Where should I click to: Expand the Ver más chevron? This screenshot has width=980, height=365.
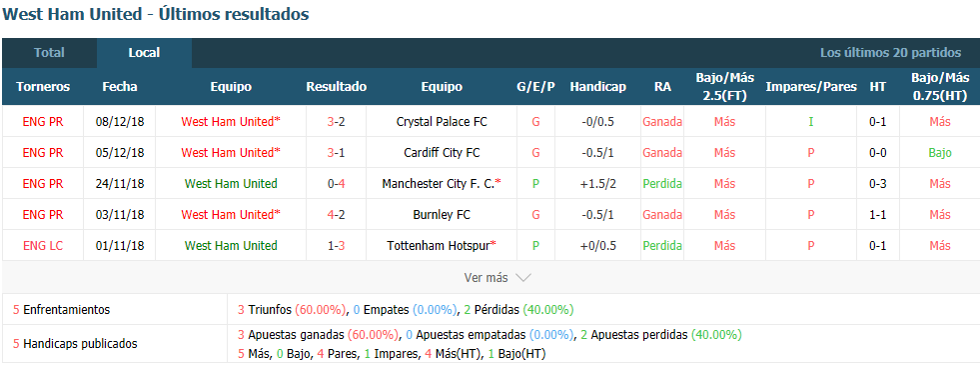pyautogui.click(x=523, y=277)
